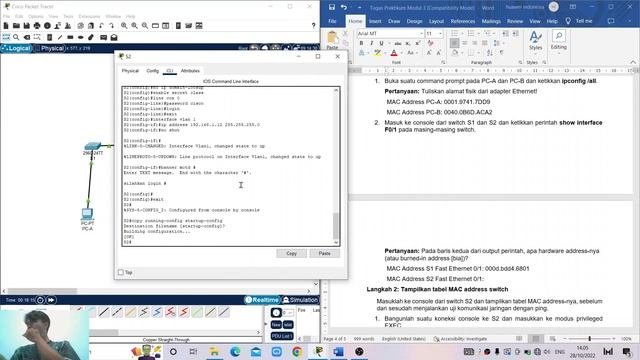Click the Word zoom slider handle
This screenshot has height=360, width=640.
[x=589, y=339]
